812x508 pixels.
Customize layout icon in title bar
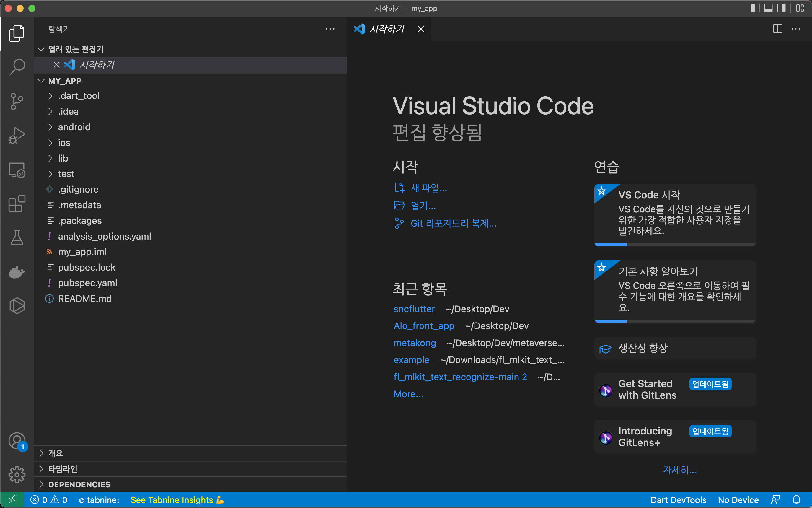pos(800,8)
